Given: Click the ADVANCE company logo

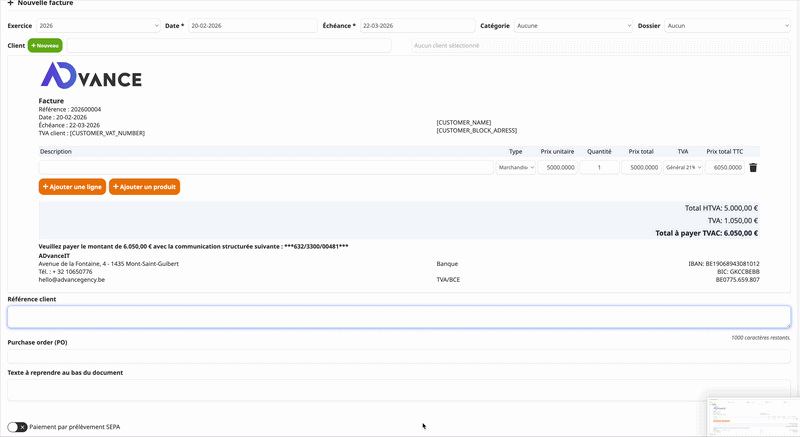Looking at the screenshot, I should 91,77.
